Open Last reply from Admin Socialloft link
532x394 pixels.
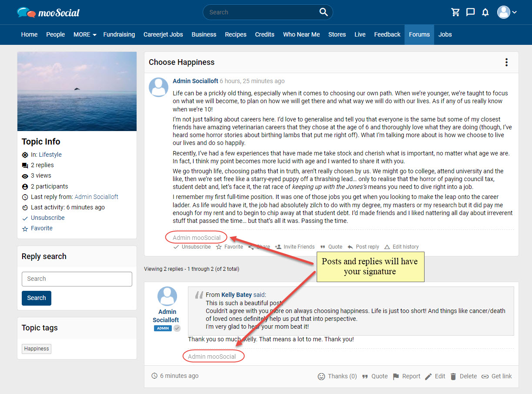coord(97,197)
